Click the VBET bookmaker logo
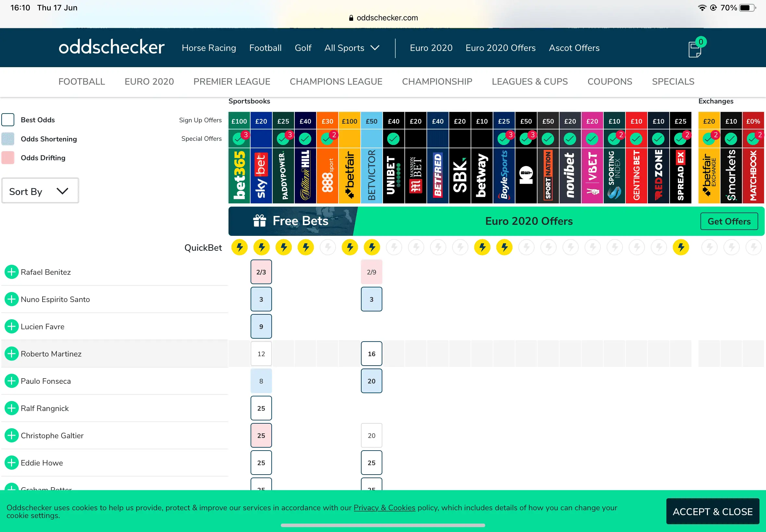This screenshot has width=766, height=532. coord(592,175)
